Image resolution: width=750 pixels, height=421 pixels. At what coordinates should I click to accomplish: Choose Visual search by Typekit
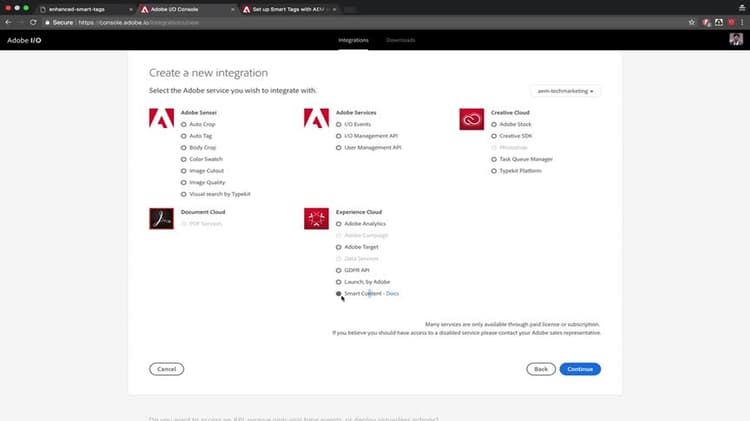point(184,194)
